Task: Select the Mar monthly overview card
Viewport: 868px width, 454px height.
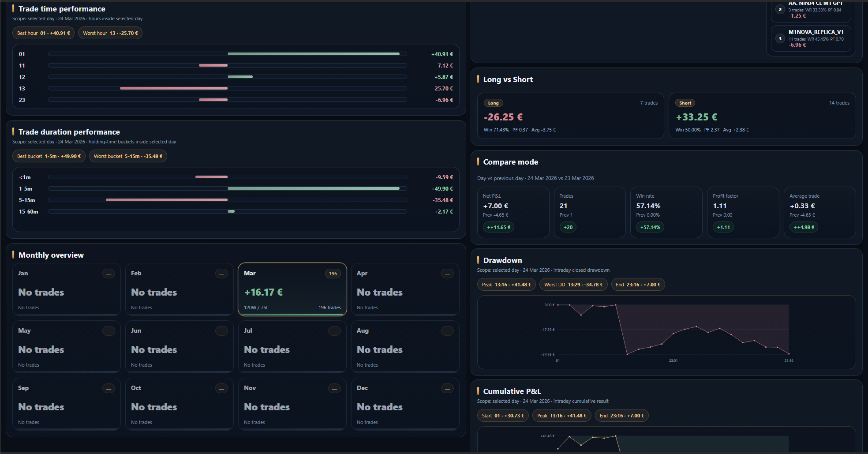Action: pos(292,289)
